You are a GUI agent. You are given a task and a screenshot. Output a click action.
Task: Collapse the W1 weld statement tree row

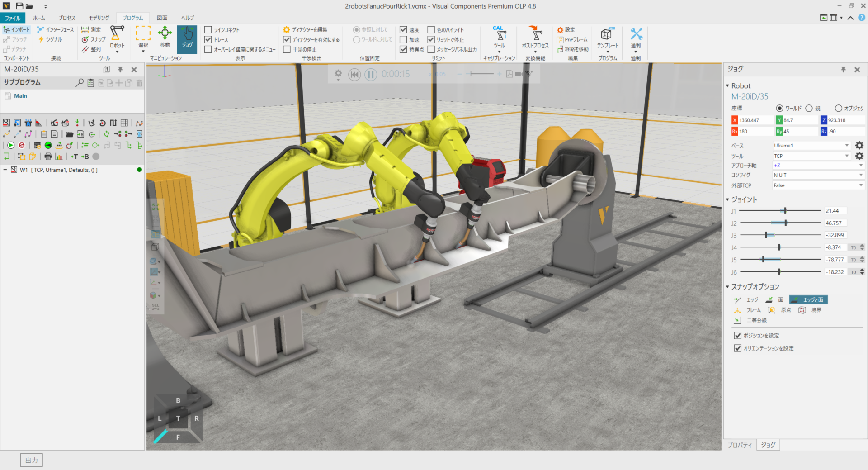coord(5,170)
